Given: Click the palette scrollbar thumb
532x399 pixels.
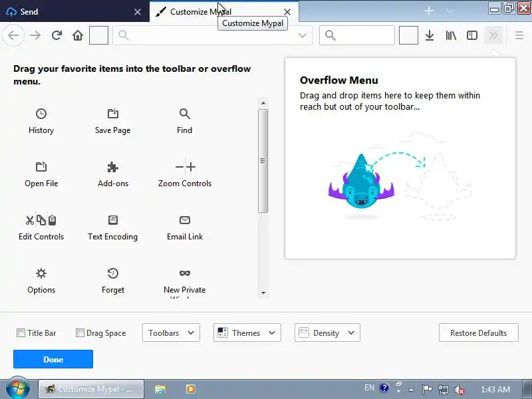Looking at the screenshot, I should (263, 161).
